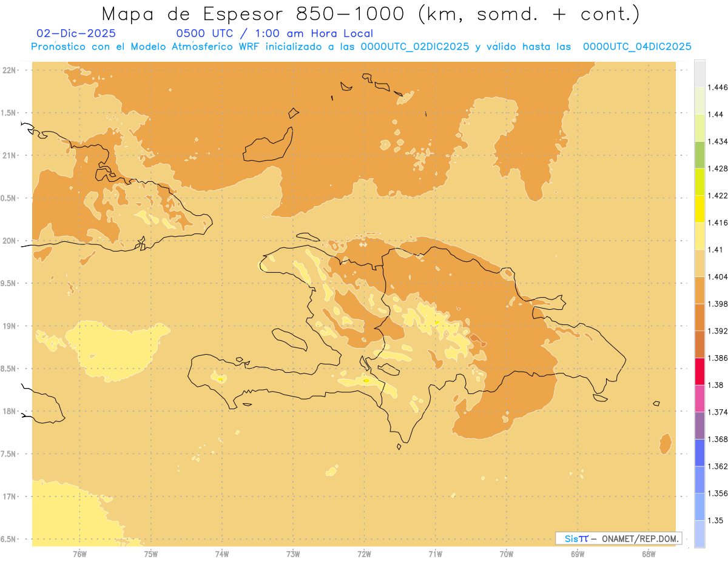
Task: Select the red 1.38–1.386 colorbar swatch
Action: [x=699, y=371]
